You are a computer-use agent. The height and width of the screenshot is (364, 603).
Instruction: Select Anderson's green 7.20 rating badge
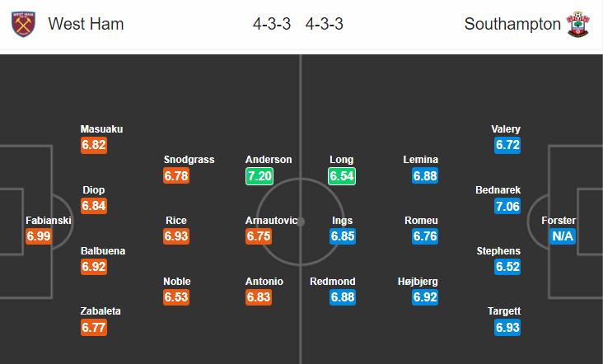pyautogui.click(x=259, y=176)
